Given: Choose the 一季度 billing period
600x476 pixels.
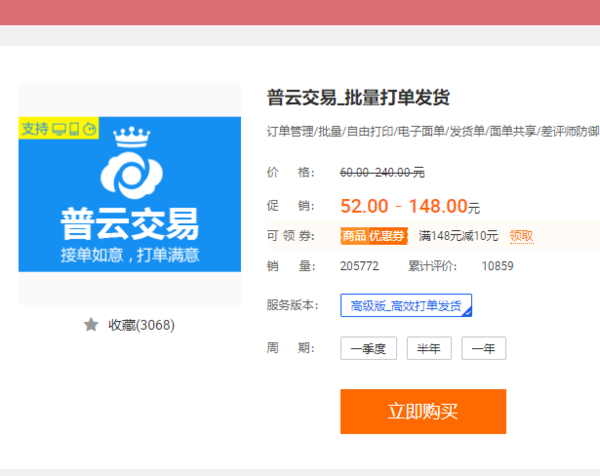Looking at the screenshot, I should pos(368,348).
